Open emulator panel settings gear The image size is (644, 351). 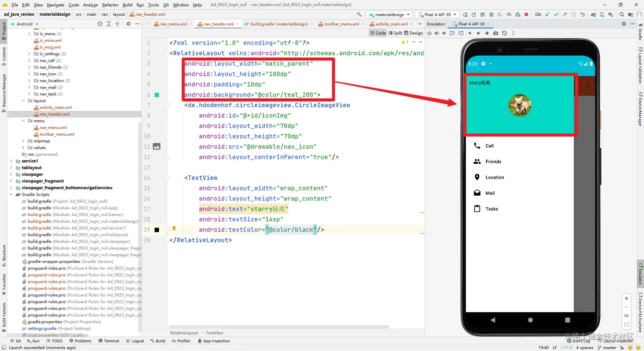click(x=624, y=24)
